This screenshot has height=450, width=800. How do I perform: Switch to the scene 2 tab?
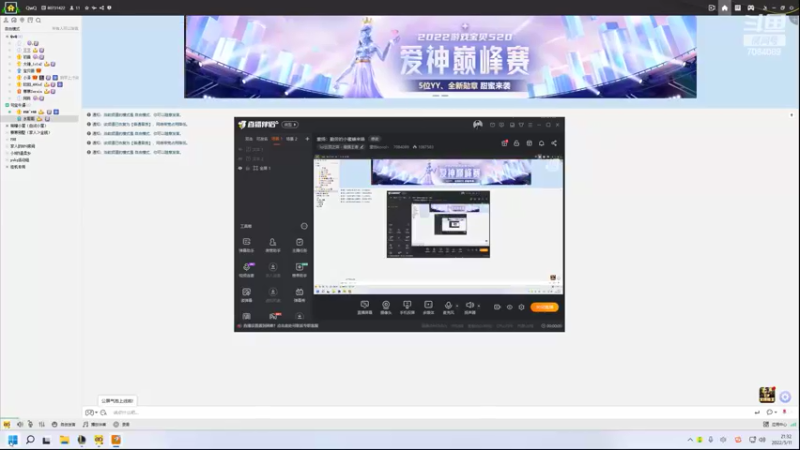(291, 139)
